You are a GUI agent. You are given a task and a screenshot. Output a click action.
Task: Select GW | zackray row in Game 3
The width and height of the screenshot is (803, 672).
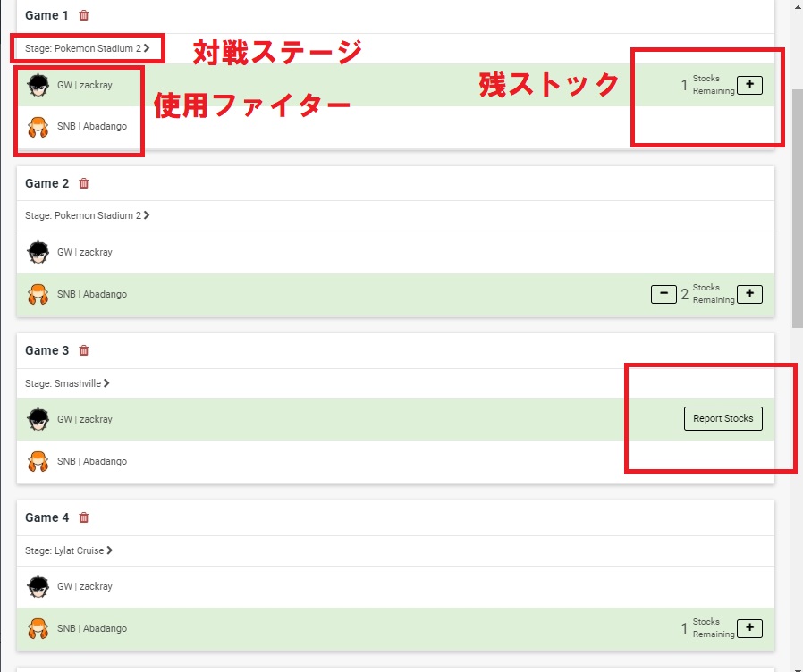[x=395, y=419]
